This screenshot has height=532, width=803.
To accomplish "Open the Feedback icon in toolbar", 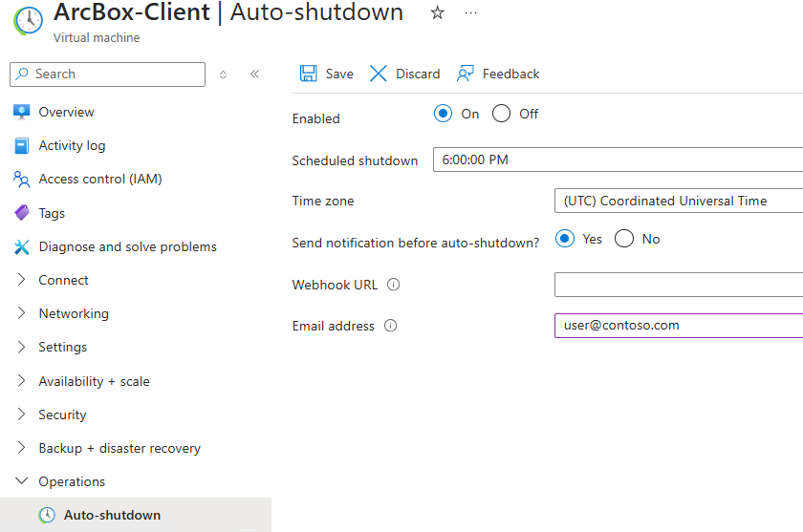I will coord(466,74).
